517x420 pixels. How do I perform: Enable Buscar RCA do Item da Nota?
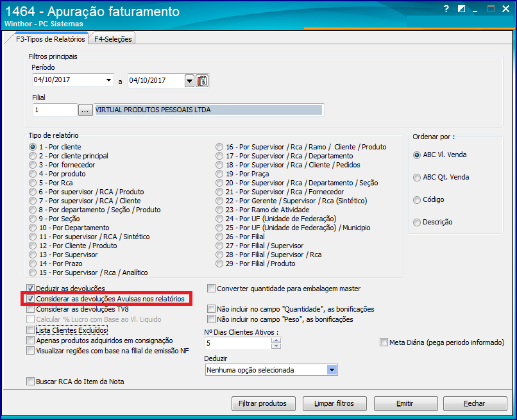click(30, 382)
